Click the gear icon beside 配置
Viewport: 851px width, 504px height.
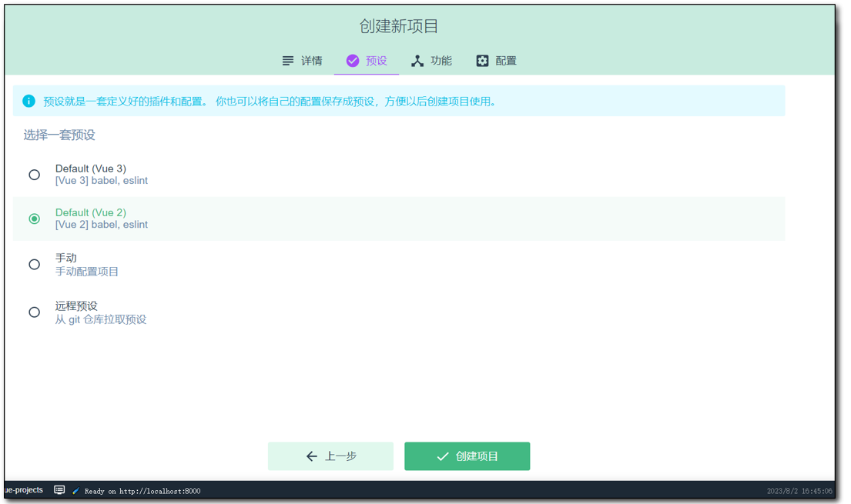(x=482, y=61)
